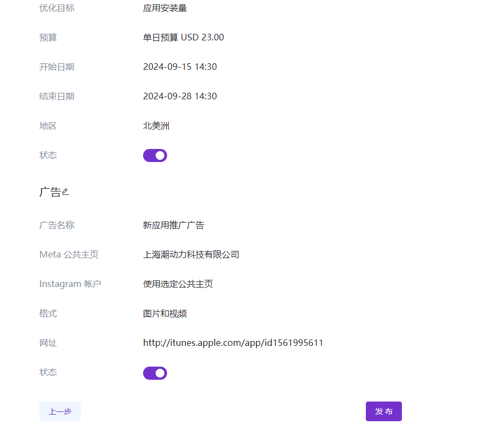Image resolution: width=504 pixels, height=437 pixels.
Task: Click the 预算 label
Action: click(x=48, y=38)
